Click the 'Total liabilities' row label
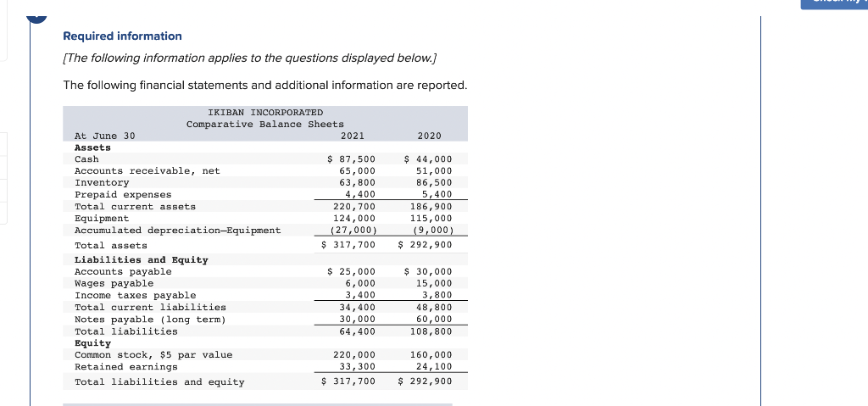 [x=126, y=331]
